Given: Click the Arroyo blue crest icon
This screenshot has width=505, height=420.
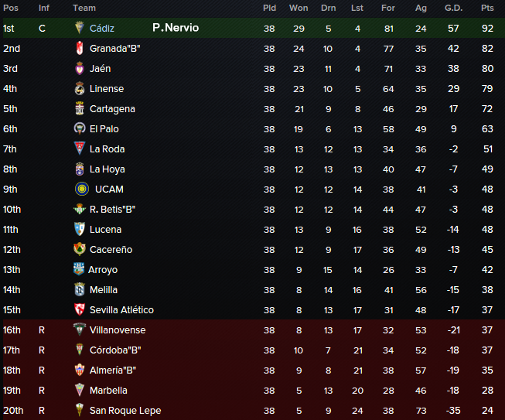Looking at the screenshot, I should click(79, 269).
